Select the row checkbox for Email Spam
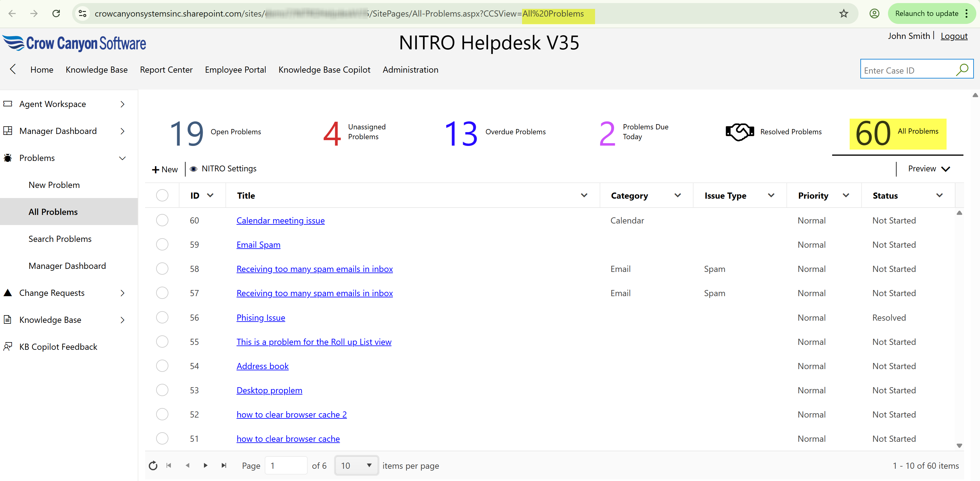Image resolution: width=980 pixels, height=481 pixels. pos(163,244)
